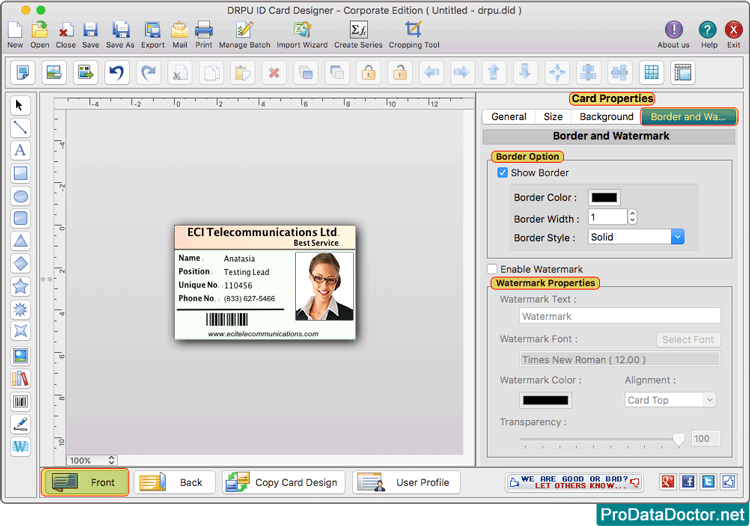Uncheck the Show Border checkbox

502,173
